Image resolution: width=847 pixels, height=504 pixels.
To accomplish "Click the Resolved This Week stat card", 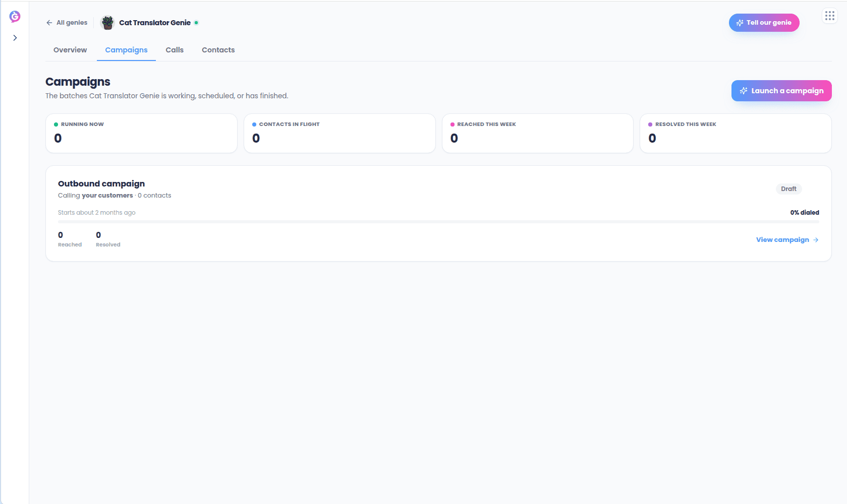I will click(736, 133).
